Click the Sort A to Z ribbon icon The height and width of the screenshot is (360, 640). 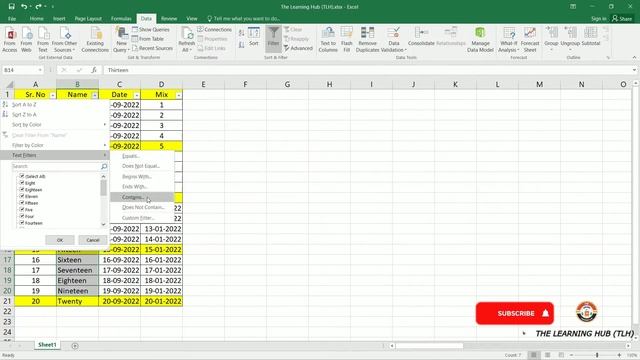[x=242, y=33]
